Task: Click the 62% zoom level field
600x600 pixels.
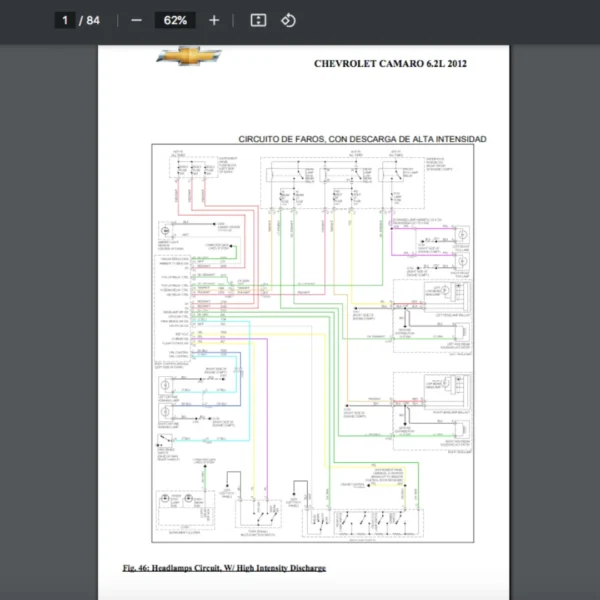Action: tap(175, 20)
